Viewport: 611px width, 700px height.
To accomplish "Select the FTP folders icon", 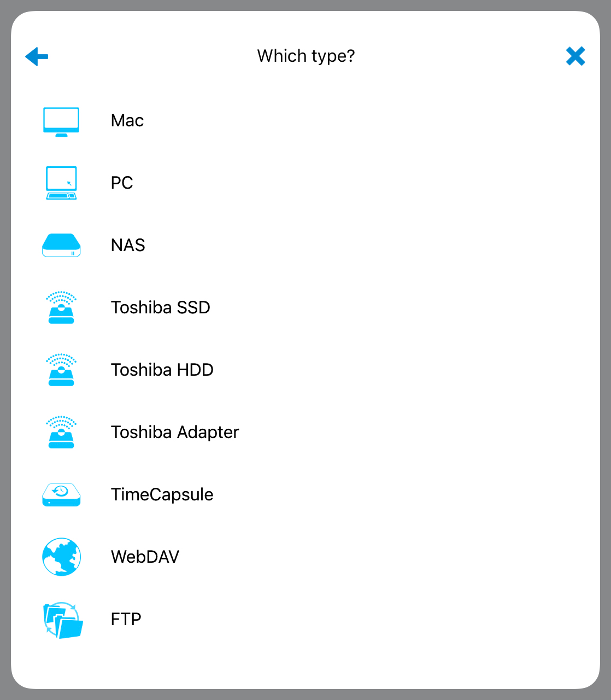I will [x=61, y=619].
